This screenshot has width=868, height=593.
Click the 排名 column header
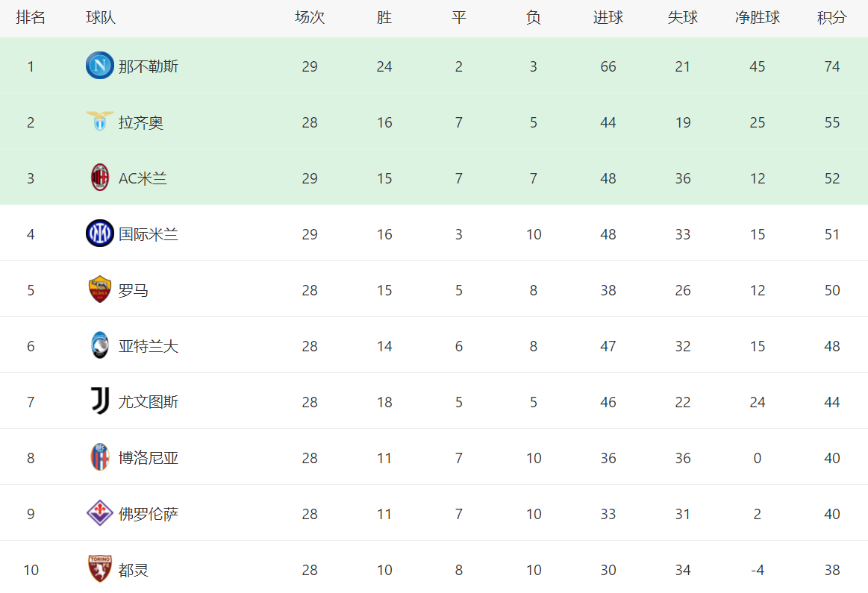pos(31,18)
